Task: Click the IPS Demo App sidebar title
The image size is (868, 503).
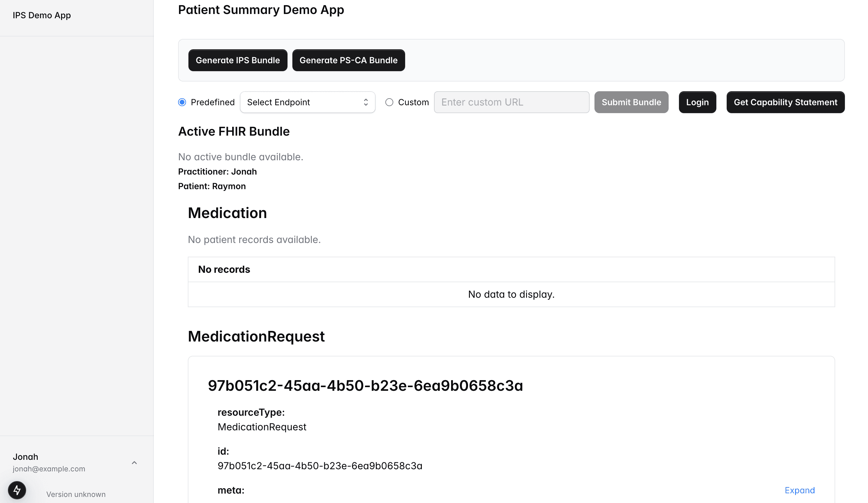Action: click(x=42, y=15)
